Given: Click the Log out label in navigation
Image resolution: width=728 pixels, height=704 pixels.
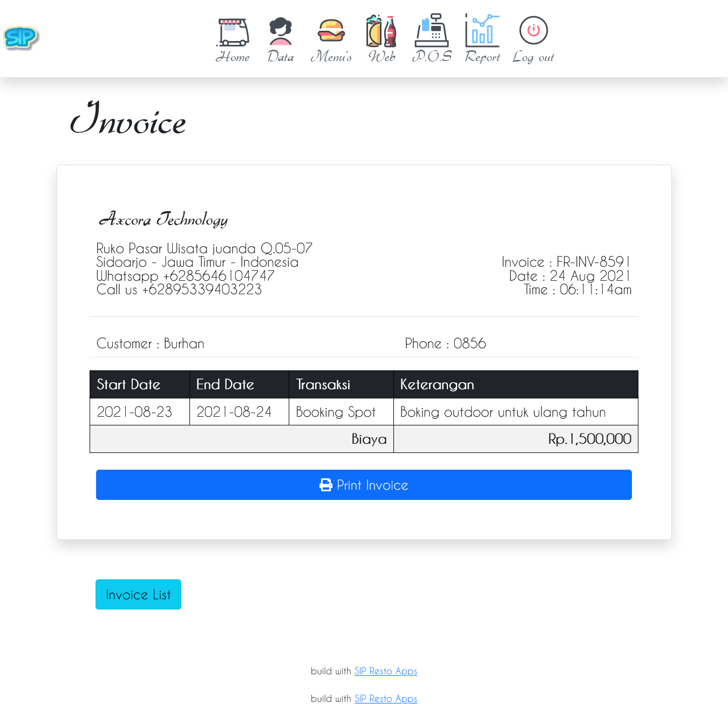Looking at the screenshot, I should click(533, 57).
